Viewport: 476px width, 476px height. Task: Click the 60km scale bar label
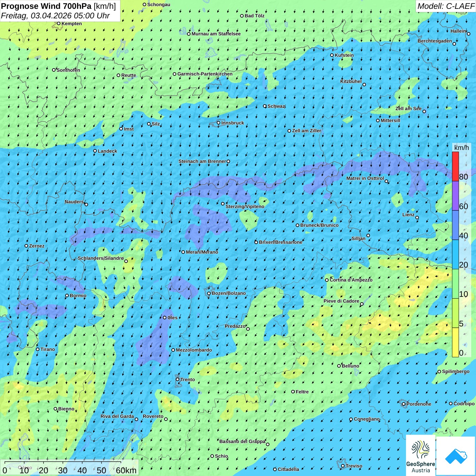[126, 470]
